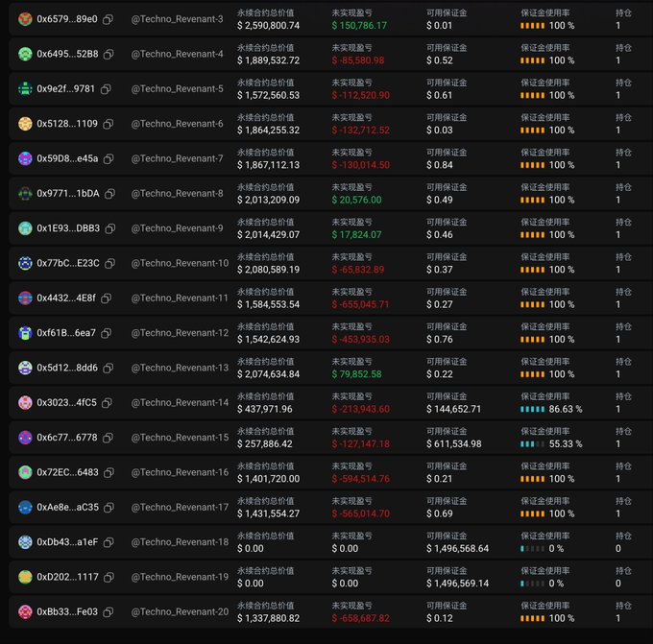The image size is (653, 644).
Task: Click available margin $ 611,534.98
Action: point(454,444)
